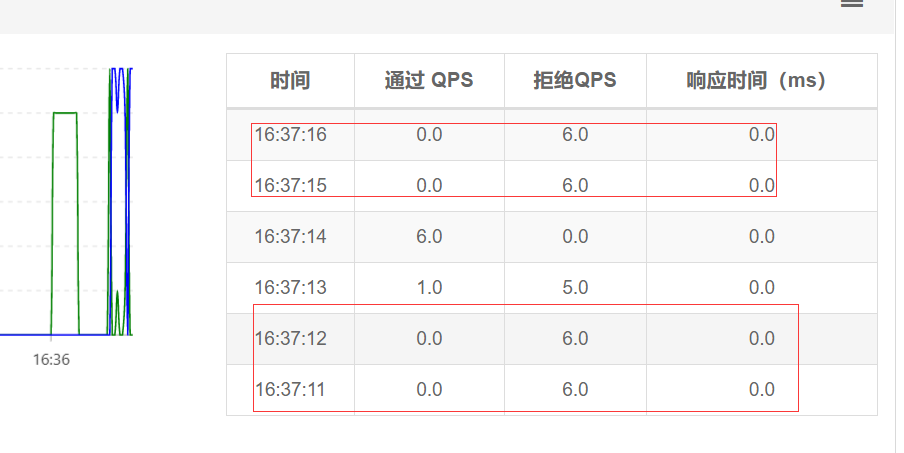Select the 16:37:11 time cell
The width and height of the screenshot is (904, 453).
[x=291, y=390]
